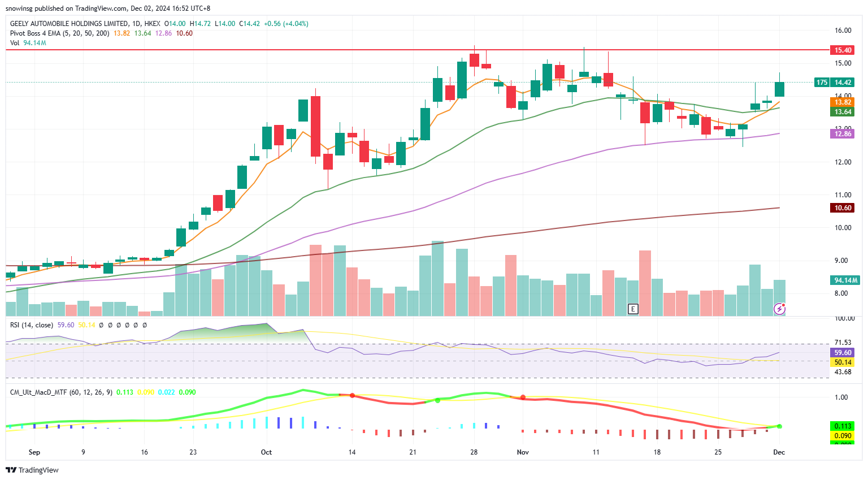Click the TradingView logo at bottom left
Screen dimensions: 868x480
coord(32,470)
